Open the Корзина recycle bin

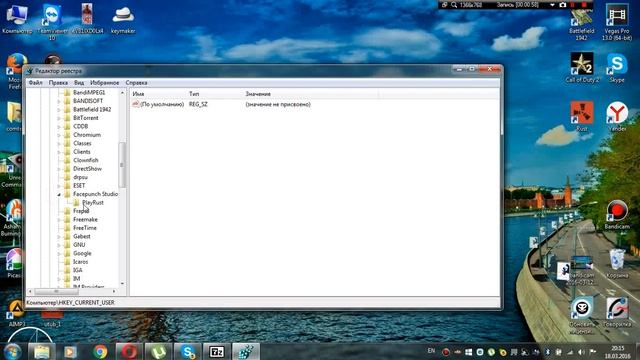[617, 263]
